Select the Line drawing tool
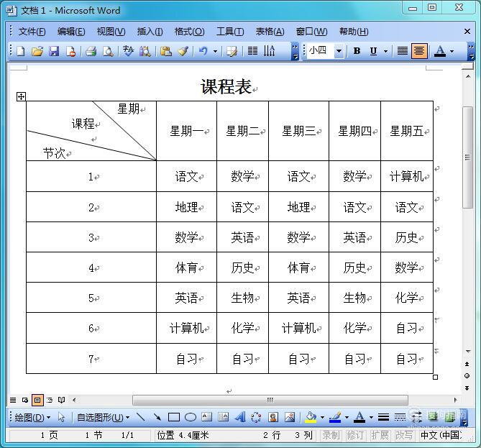This screenshot has height=448, width=481. point(141,417)
